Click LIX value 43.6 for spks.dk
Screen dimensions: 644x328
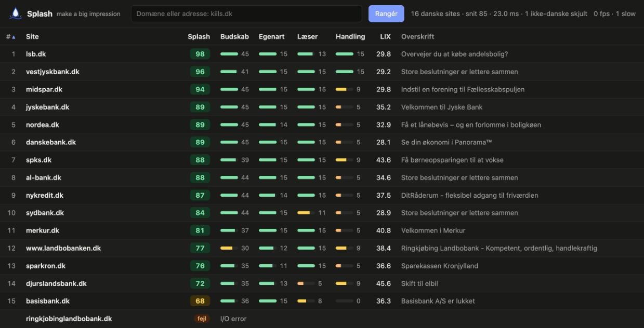pos(384,160)
